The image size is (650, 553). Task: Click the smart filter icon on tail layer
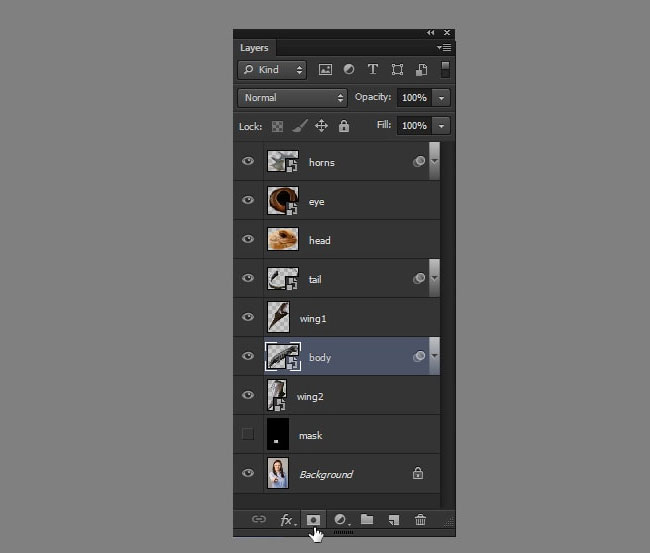(x=419, y=278)
